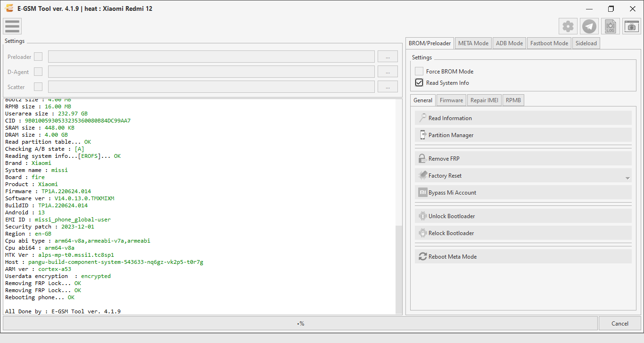Switch to the ADB Mode tab

509,43
